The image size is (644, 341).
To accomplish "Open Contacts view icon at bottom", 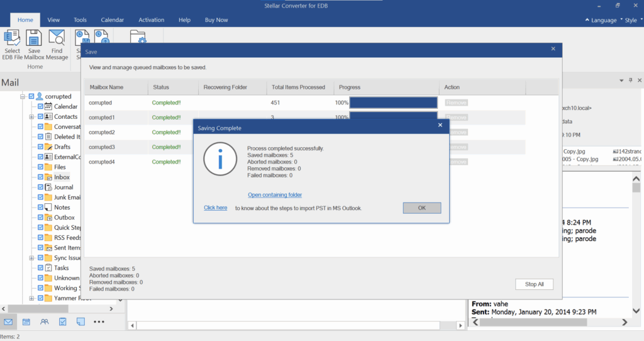I will [x=45, y=321].
